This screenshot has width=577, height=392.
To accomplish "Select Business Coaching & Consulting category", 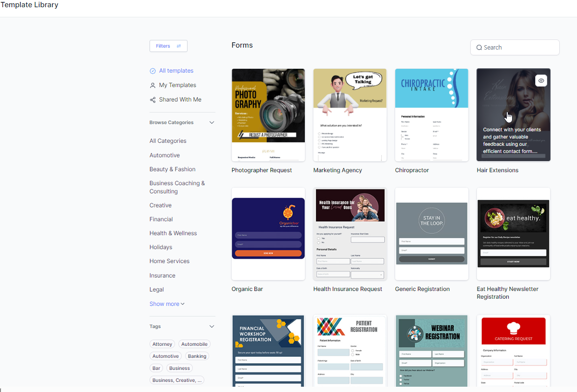I will pyautogui.click(x=177, y=187).
